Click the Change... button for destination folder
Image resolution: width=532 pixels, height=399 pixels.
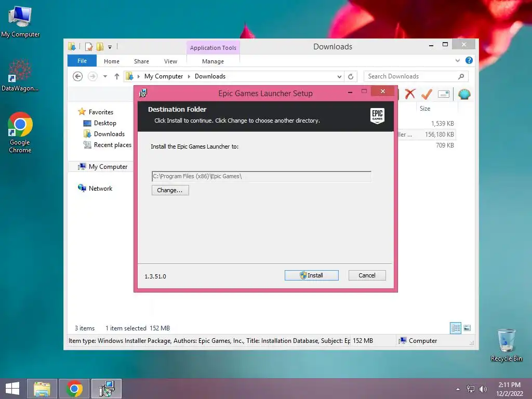[170, 190]
